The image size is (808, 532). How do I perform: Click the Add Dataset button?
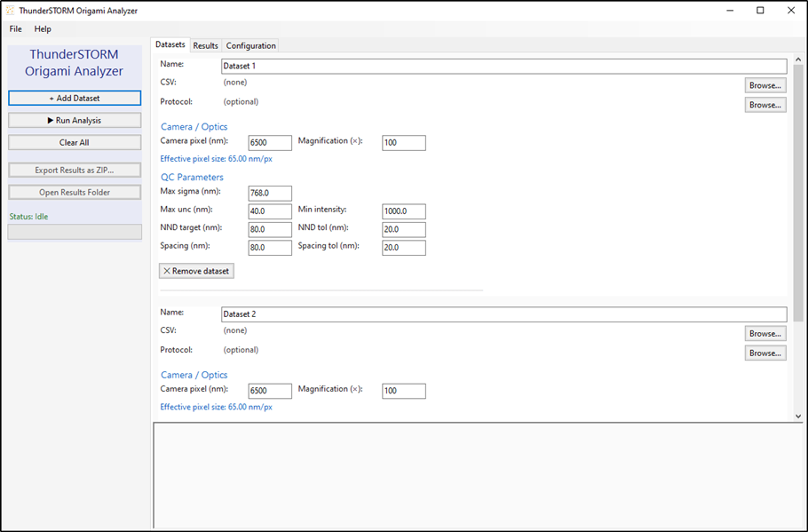pos(75,98)
